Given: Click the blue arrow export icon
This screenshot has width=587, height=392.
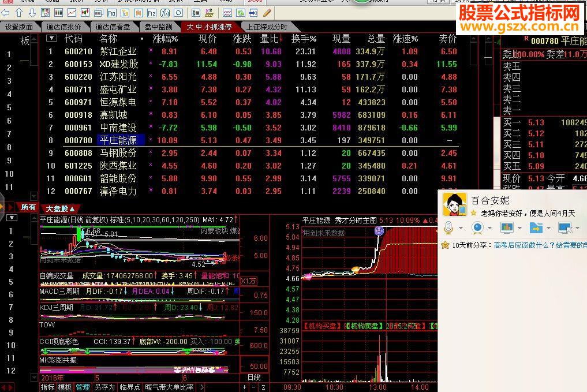Looking at the screenshot, I should click(x=253, y=13).
